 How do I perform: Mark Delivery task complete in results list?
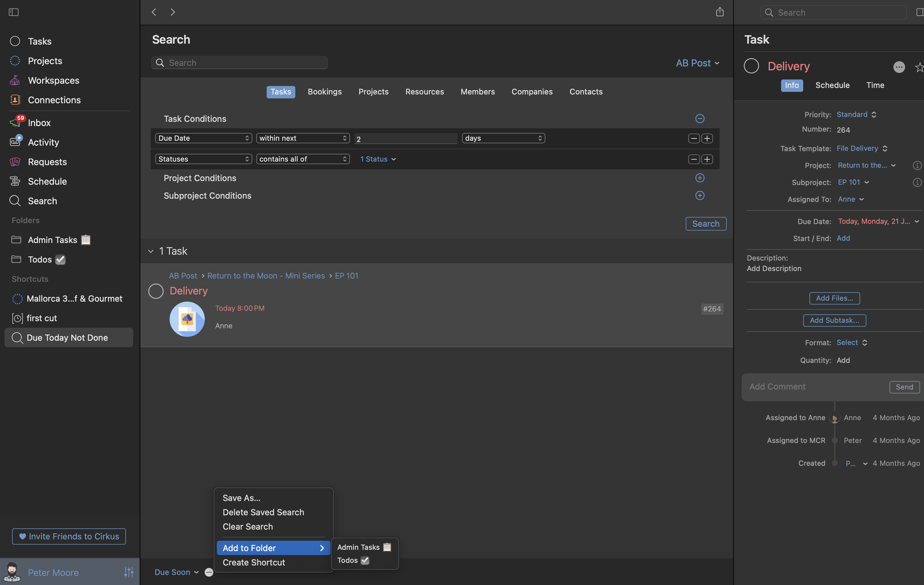[x=156, y=291]
